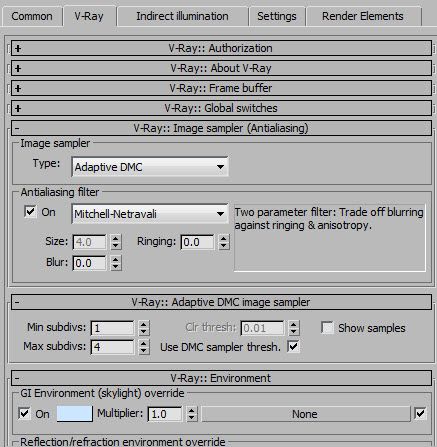Toggle the Antialiasing filter On checkbox
Screen dimensions: 437x447
point(30,211)
